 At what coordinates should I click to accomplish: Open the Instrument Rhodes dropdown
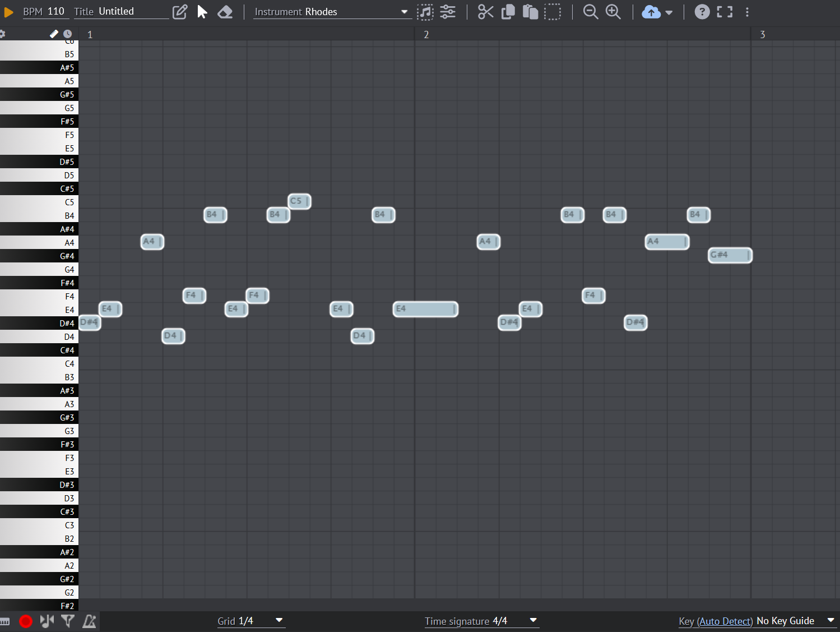click(x=331, y=12)
